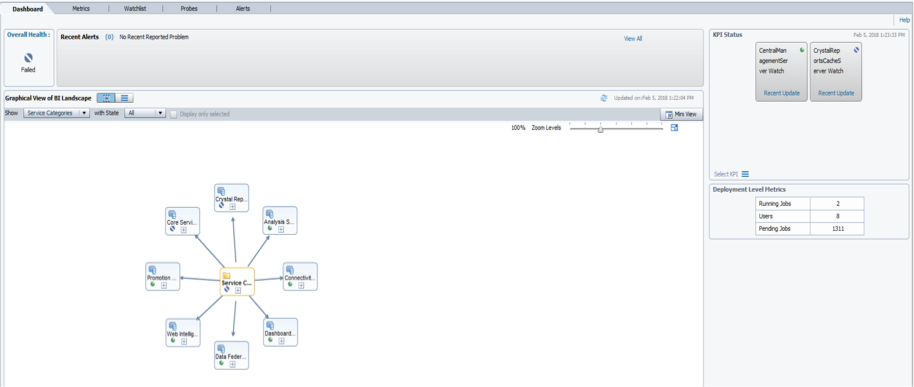Click the Failed overall health icon
The image size is (914, 387).
[29, 58]
